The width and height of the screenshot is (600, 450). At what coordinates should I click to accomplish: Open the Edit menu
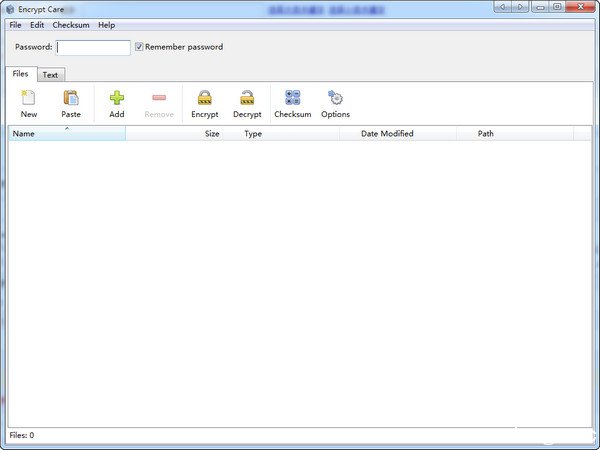(x=37, y=25)
